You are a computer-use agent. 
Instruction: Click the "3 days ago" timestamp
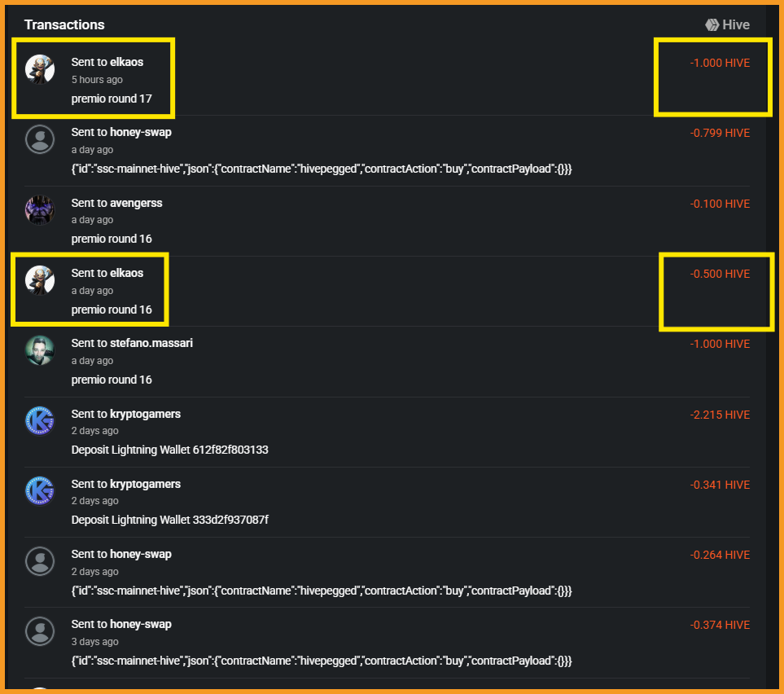pyautogui.click(x=95, y=642)
